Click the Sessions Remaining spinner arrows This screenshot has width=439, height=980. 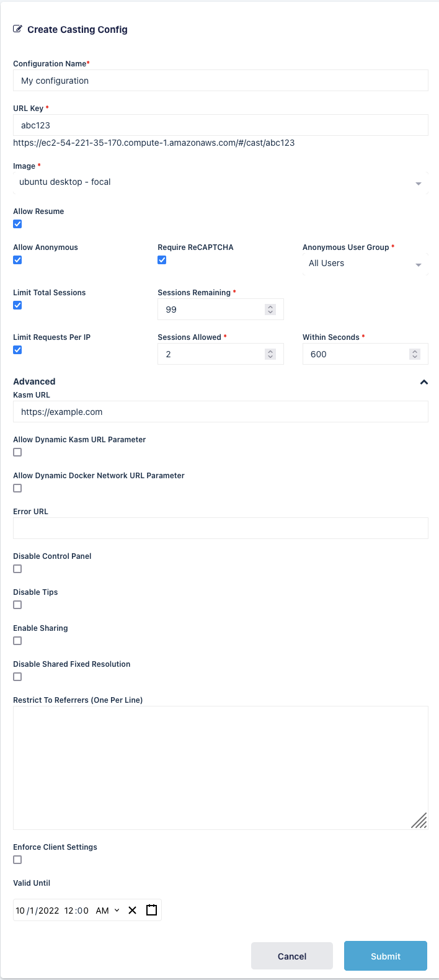point(270,310)
